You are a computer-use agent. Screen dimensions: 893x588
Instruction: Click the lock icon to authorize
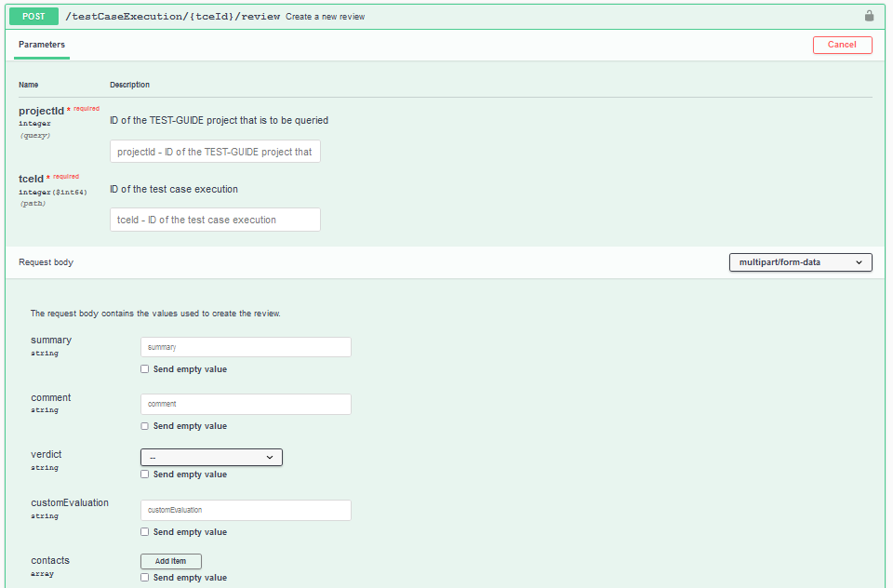[869, 16]
